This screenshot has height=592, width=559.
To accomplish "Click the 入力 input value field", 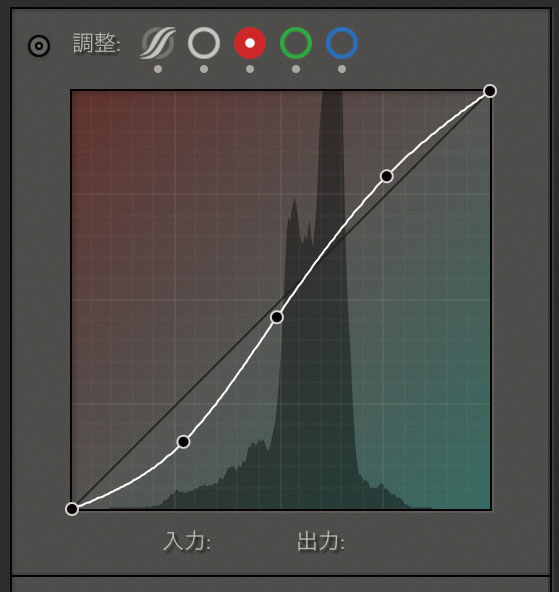I will [x=188, y=542].
